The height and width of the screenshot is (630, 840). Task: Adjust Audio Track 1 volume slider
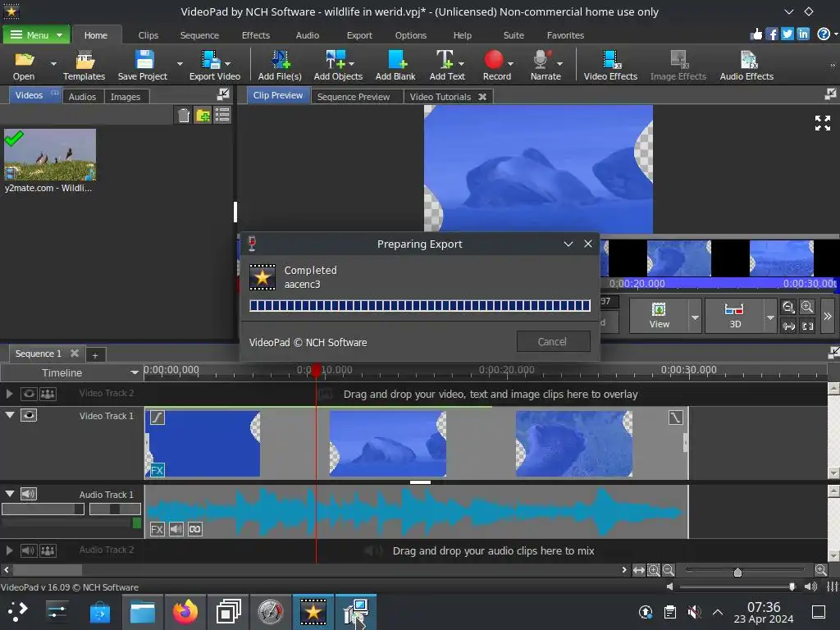(x=43, y=509)
